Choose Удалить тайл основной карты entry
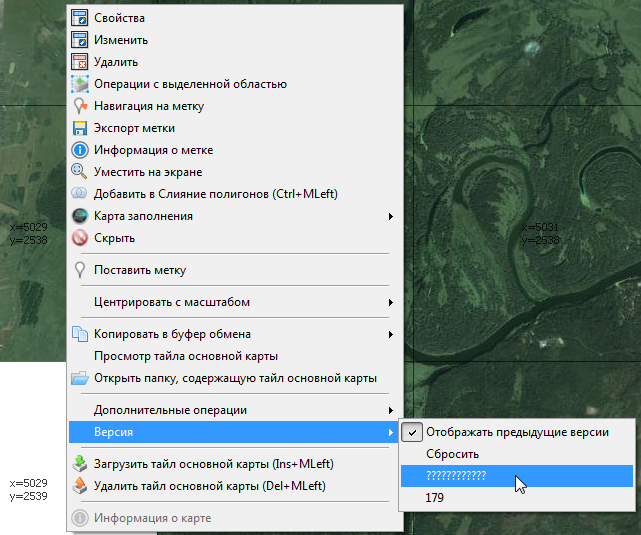 [209, 486]
